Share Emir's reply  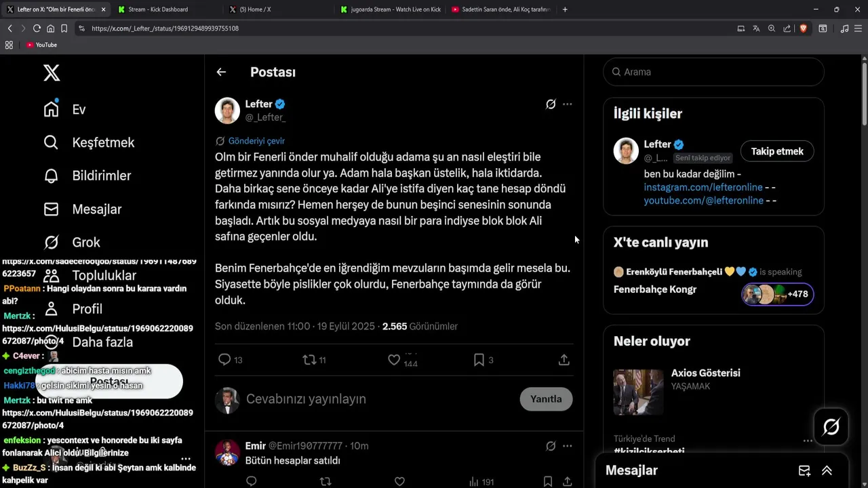(x=567, y=482)
